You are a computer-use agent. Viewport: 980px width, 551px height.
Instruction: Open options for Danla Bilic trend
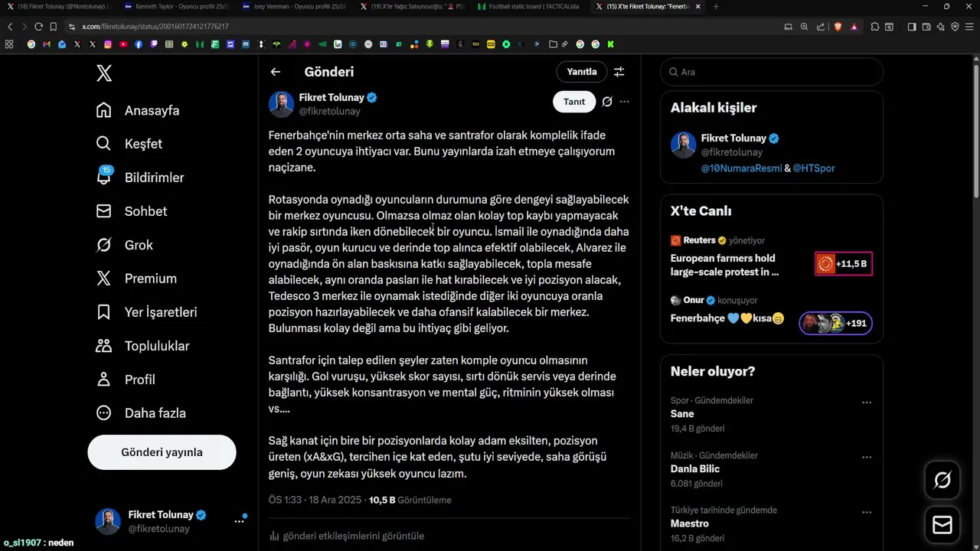click(867, 457)
